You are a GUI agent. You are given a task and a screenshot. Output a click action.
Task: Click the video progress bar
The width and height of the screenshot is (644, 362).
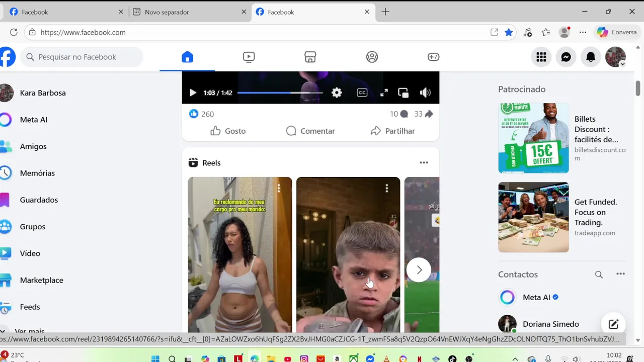click(x=280, y=93)
